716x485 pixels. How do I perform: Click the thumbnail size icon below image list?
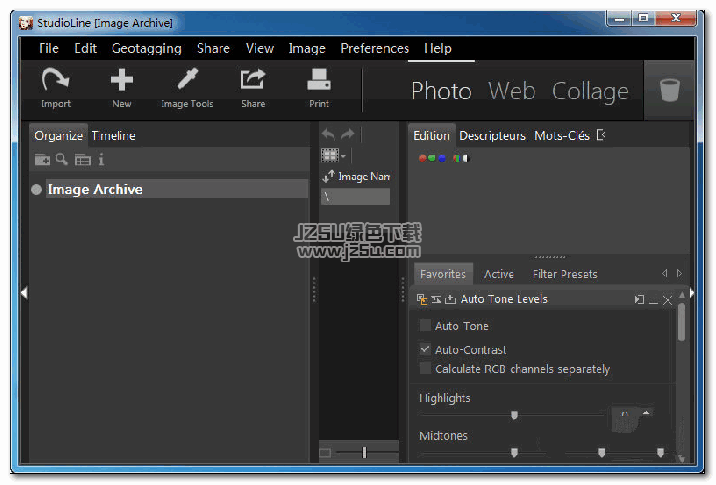click(x=325, y=453)
